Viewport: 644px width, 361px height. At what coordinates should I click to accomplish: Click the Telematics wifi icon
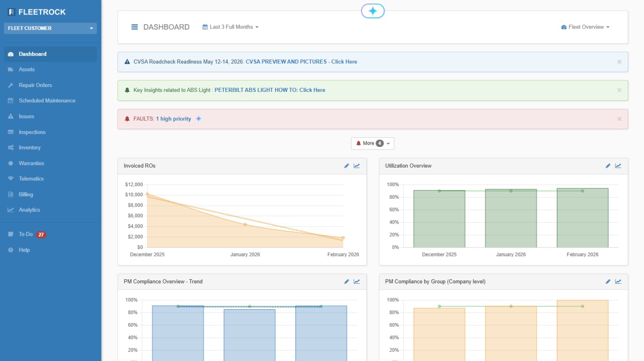(x=11, y=178)
